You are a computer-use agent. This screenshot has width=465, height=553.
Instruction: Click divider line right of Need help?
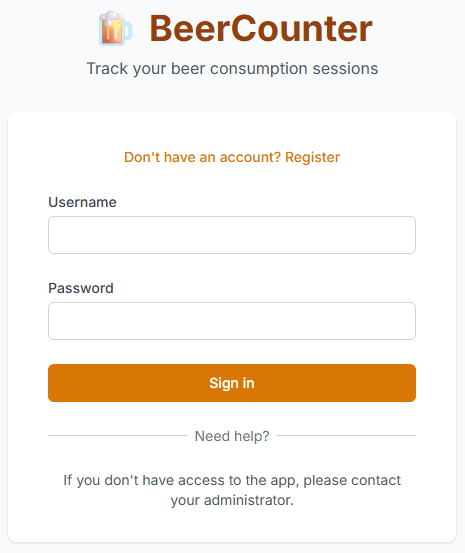point(346,436)
